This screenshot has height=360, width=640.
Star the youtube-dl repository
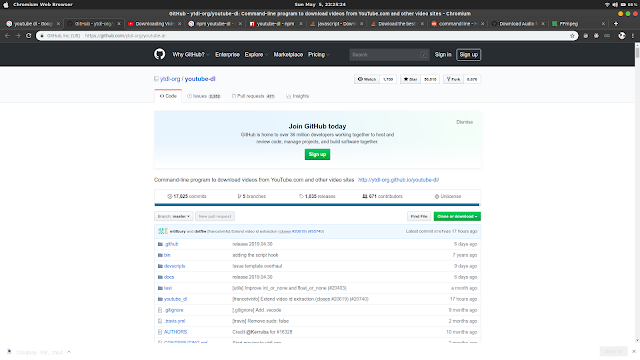tap(411, 79)
